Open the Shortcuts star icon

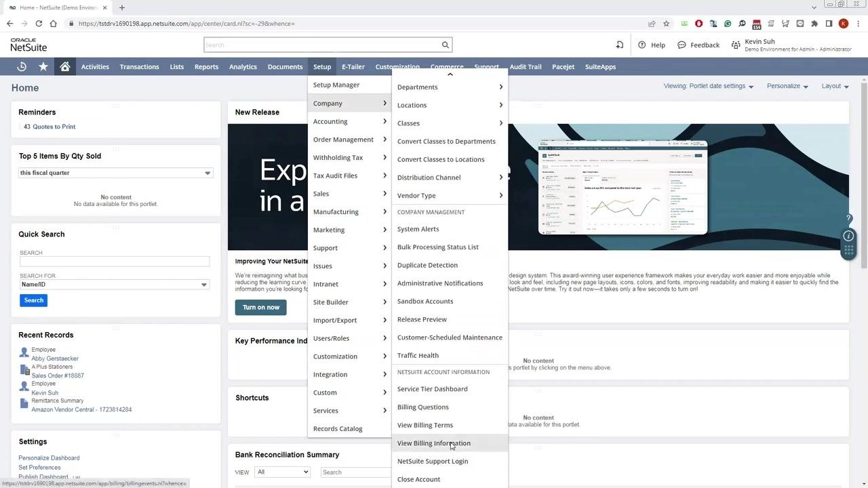43,66
